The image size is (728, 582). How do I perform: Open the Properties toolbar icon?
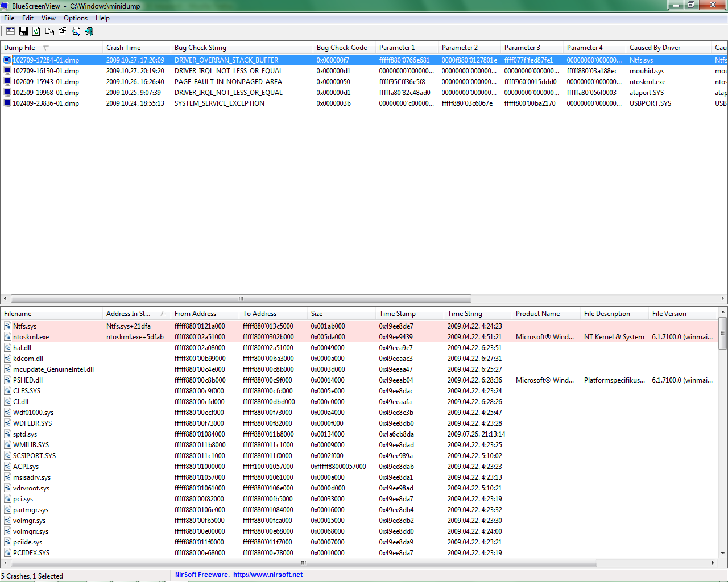click(63, 31)
